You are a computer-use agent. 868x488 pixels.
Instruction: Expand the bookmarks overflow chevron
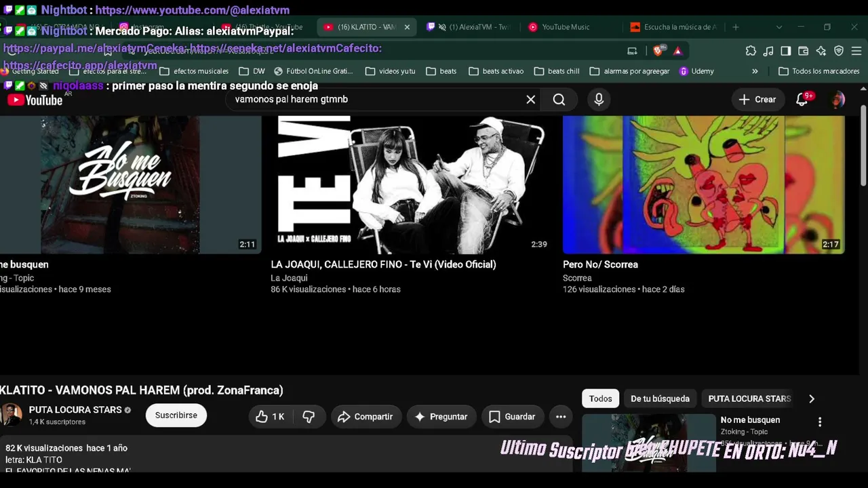point(755,71)
